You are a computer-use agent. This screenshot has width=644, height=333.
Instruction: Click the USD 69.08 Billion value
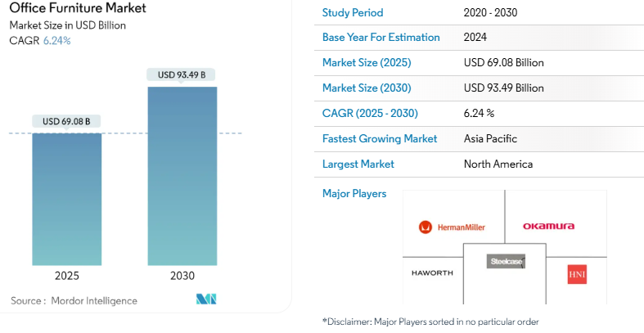(503, 63)
